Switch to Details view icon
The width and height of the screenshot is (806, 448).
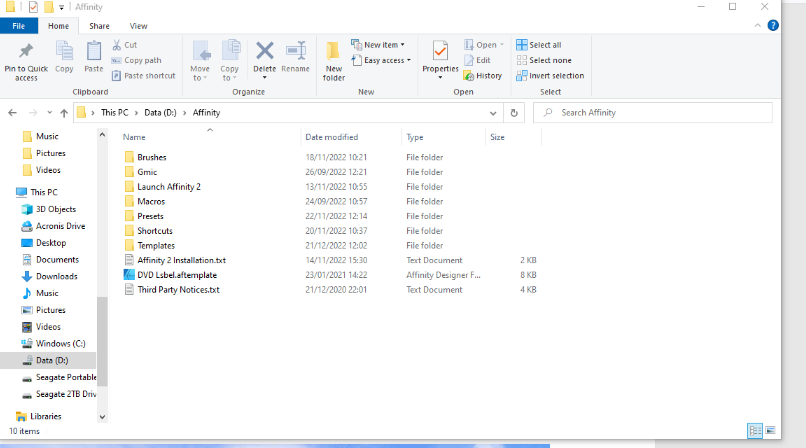(x=755, y=431)
